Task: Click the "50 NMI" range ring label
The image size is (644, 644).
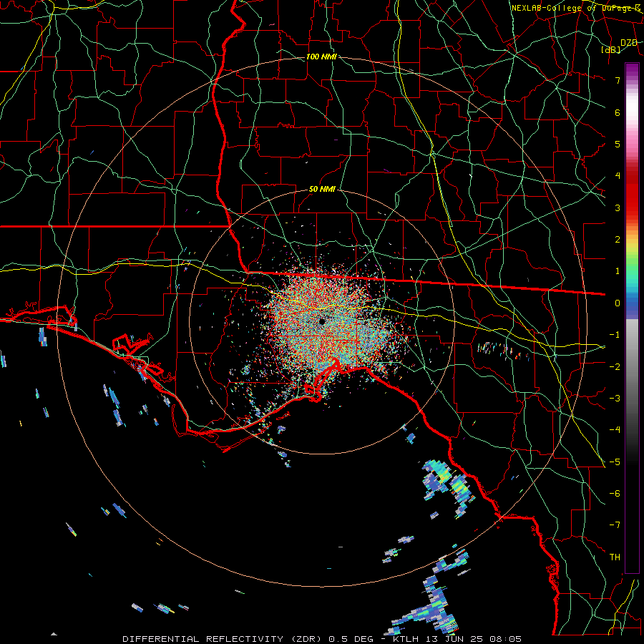Action: pos(322,189)
